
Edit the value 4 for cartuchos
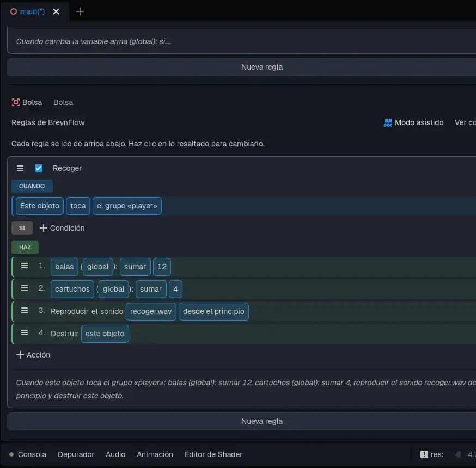tap(175, 289)
